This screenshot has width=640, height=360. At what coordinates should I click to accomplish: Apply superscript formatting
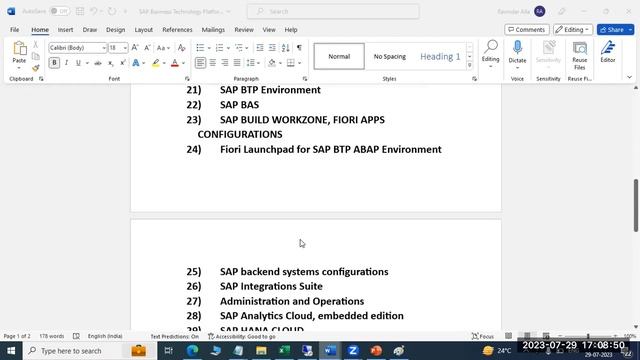coord(122,63)
